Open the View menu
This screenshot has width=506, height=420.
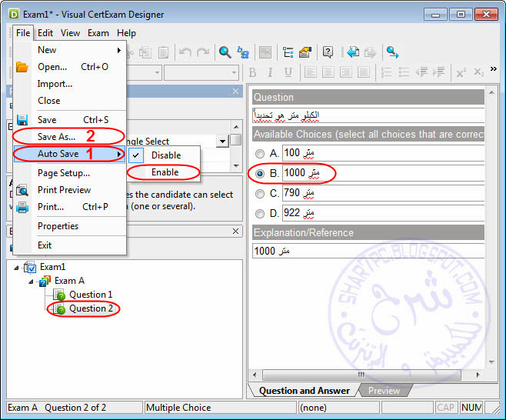click(70, 33)
